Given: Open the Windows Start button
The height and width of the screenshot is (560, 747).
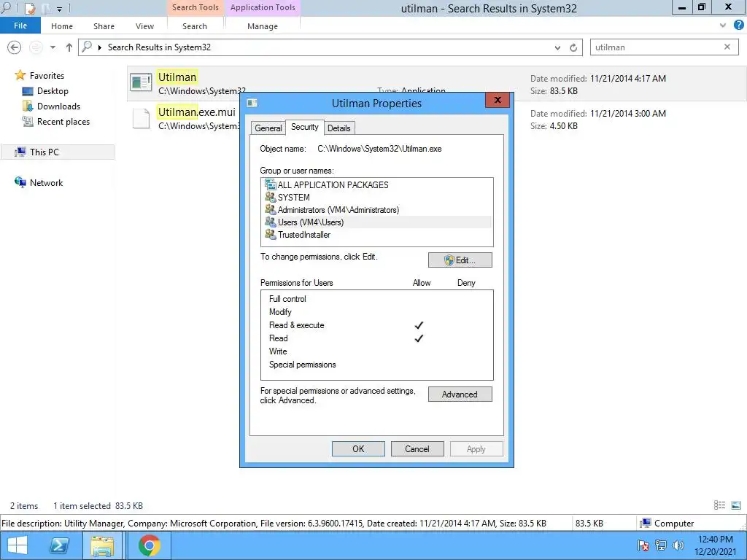Looking at the screenshot, I should (x=18, y=545).
